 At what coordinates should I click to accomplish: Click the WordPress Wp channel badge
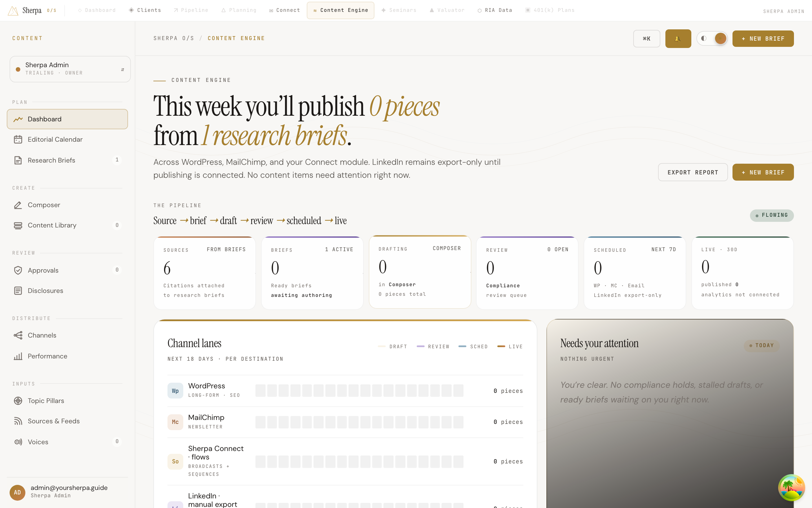coord(175,391)
